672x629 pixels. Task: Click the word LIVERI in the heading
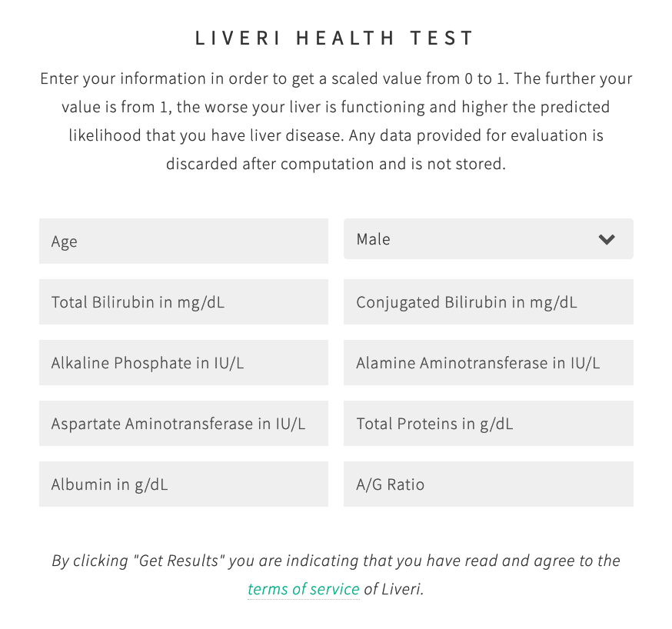coord(238,38)
